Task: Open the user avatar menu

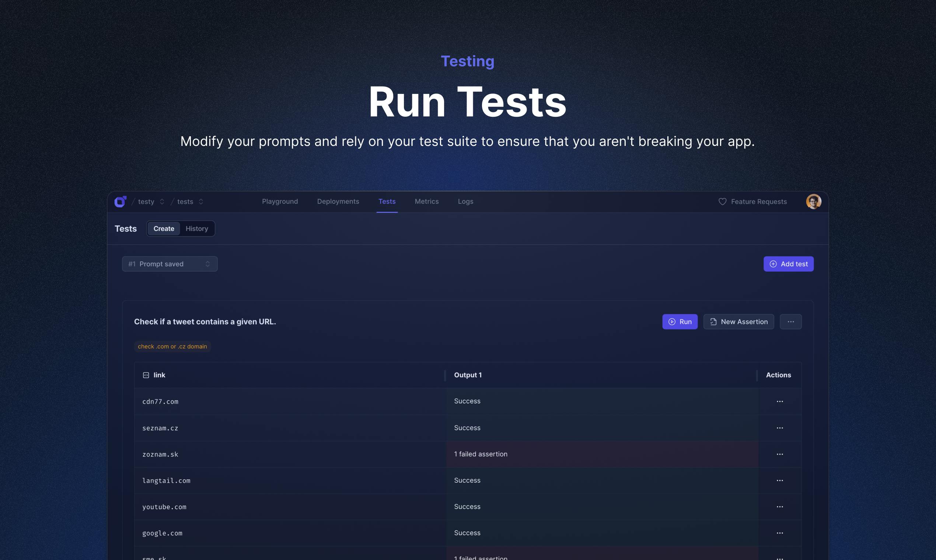Action: coord(813,202)
